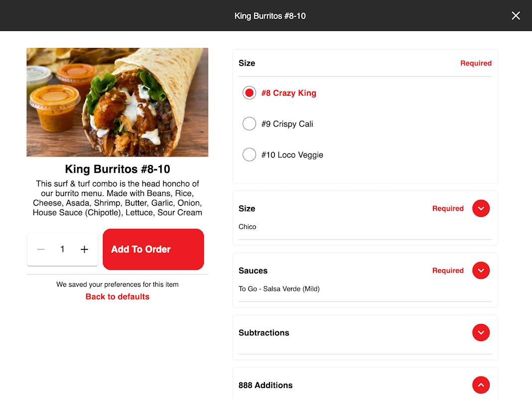The width and height of the screenshot is (532, 399).
Task: Collapse the 888 Additions section
Action: (481, 385)
